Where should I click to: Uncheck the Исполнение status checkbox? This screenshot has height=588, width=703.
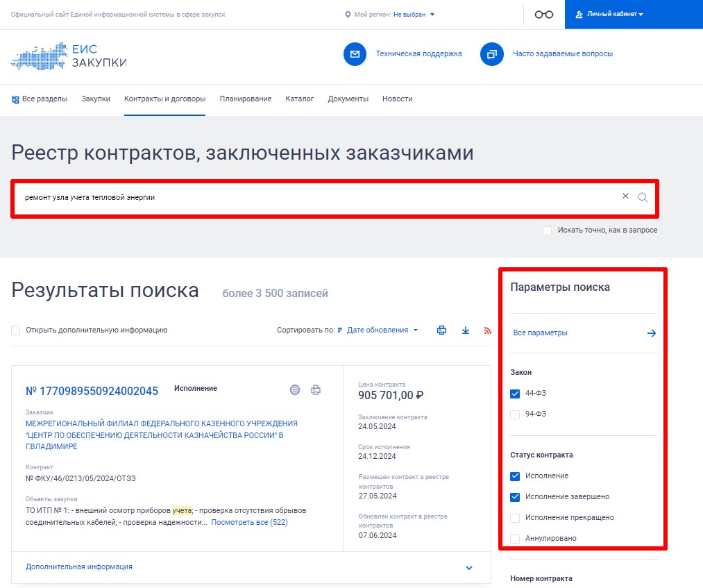coord(515,476)
